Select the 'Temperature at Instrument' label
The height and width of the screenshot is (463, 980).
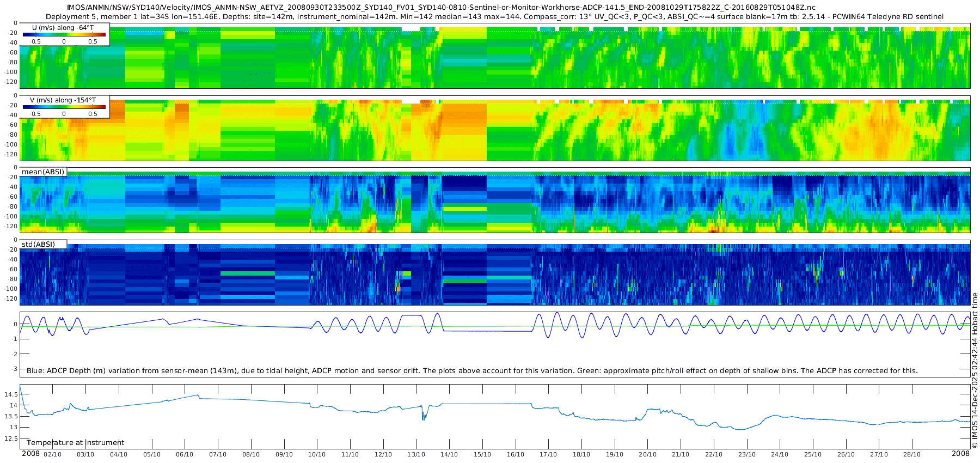coord(75,443)
